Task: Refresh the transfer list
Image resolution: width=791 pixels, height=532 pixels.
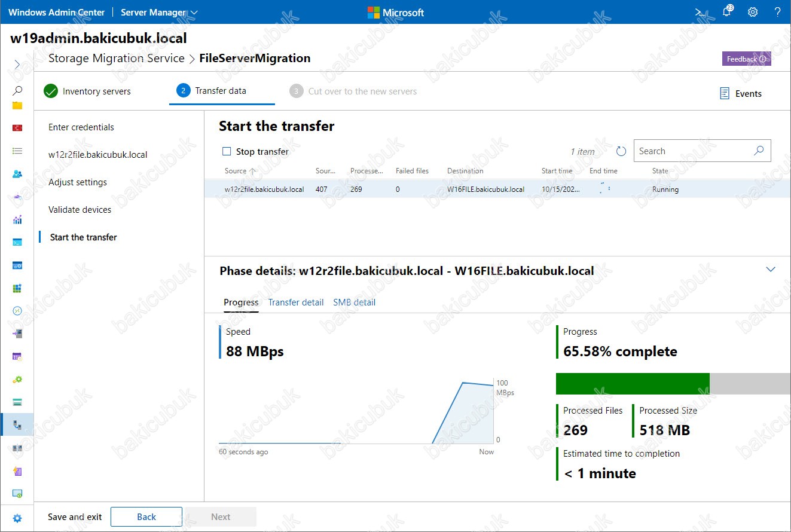Action: [621, 151]
